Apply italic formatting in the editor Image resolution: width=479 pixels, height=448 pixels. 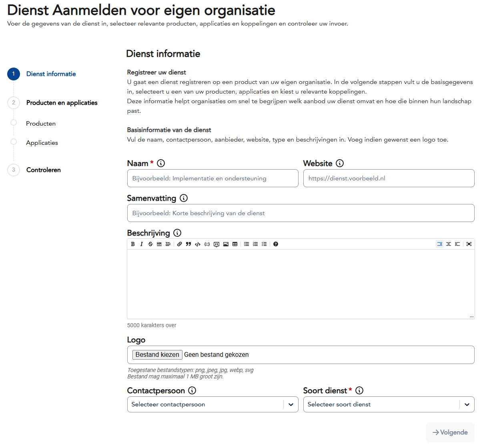[x=141, y=244]
